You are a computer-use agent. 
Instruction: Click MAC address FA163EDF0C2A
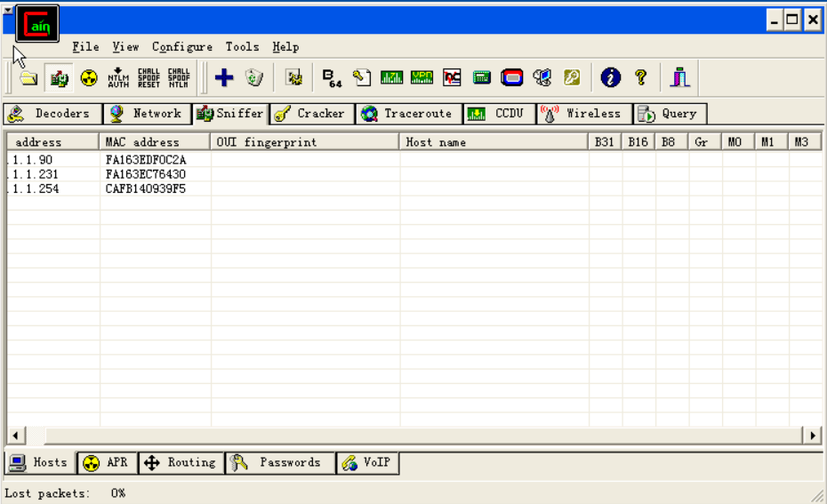146,160
